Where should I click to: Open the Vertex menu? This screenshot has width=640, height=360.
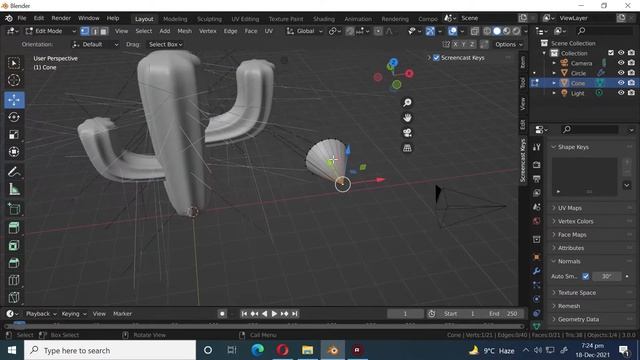[208, 31]
